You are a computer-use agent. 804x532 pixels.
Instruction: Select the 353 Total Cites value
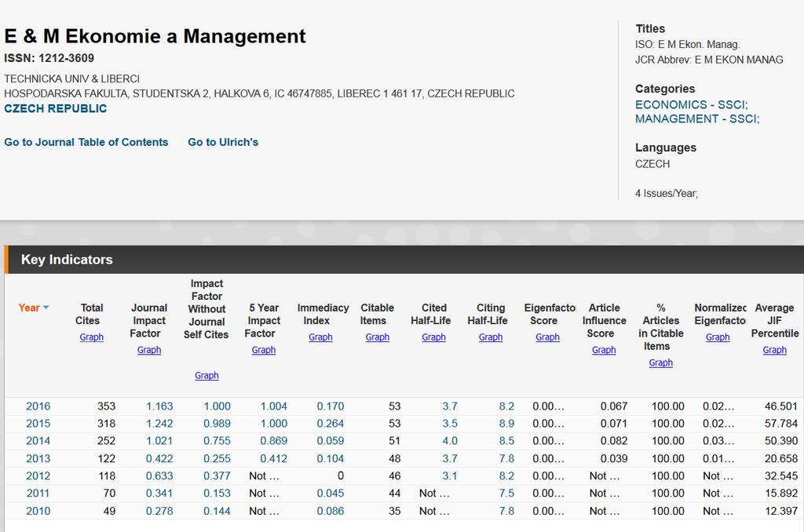click(x=106, y=406)
